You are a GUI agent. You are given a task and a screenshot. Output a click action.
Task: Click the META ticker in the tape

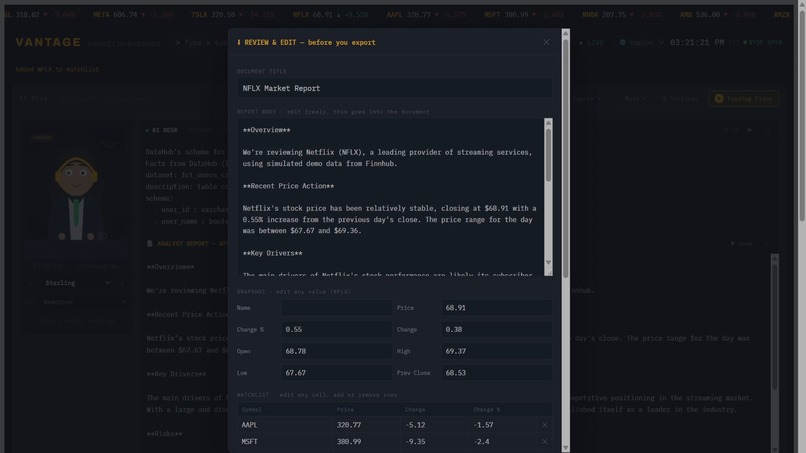pyautogui.click(x=133, y=14)
